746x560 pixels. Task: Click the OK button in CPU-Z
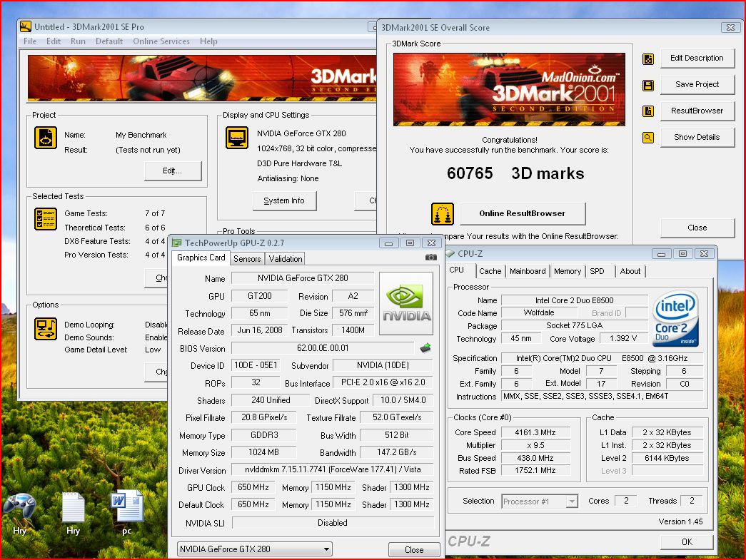click(686, 542)
